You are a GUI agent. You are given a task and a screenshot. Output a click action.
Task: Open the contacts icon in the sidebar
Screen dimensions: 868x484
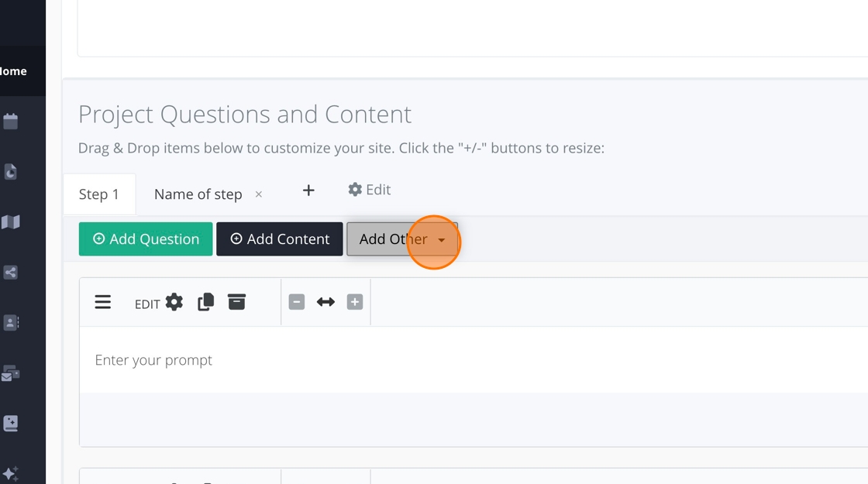11,323
